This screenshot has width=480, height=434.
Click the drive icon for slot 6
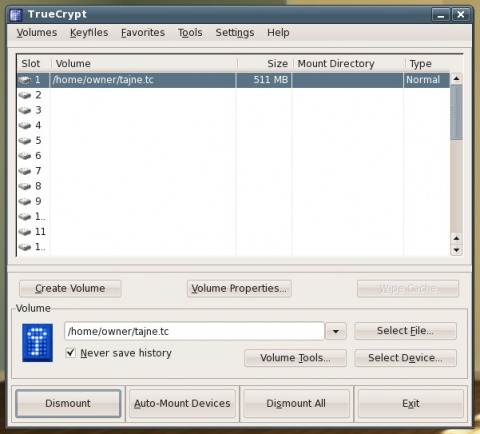click(x=25, y=156)
